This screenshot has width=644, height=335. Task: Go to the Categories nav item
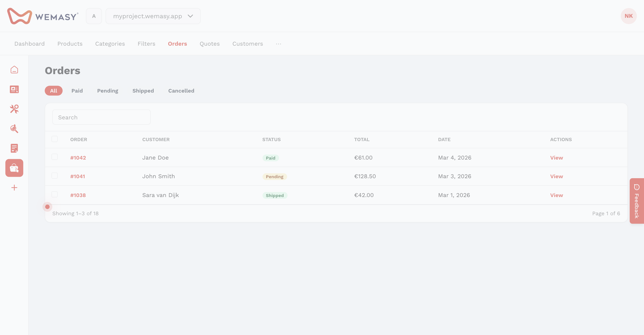coord(110,44)
